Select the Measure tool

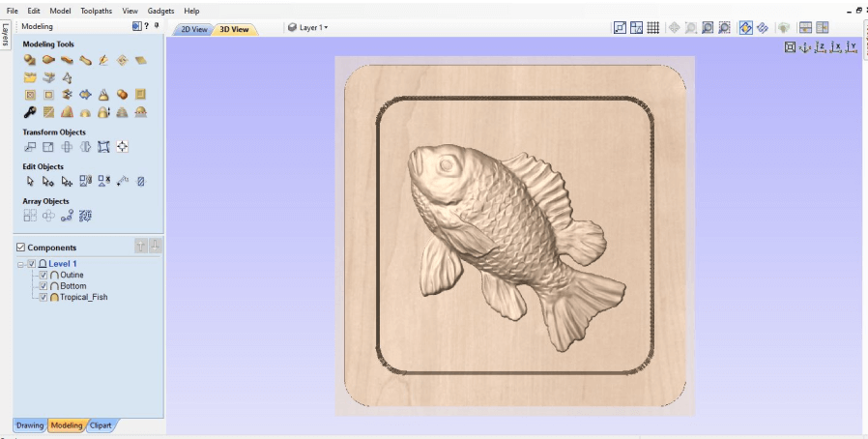point(123,181)
